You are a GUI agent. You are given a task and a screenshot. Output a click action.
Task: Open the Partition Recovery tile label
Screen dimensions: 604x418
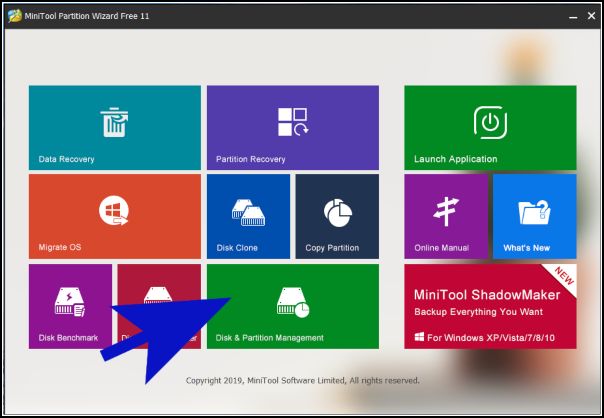point(250,159)
